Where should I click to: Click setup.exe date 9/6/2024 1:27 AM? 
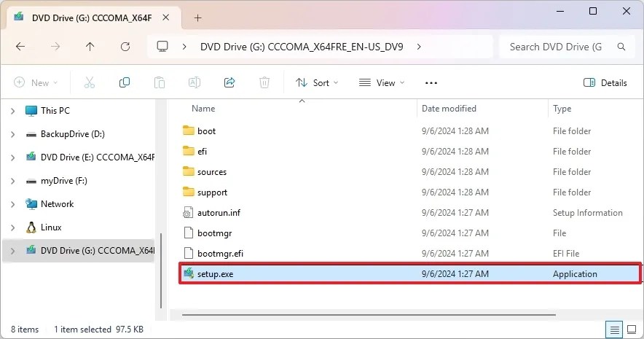coord(455,273)
